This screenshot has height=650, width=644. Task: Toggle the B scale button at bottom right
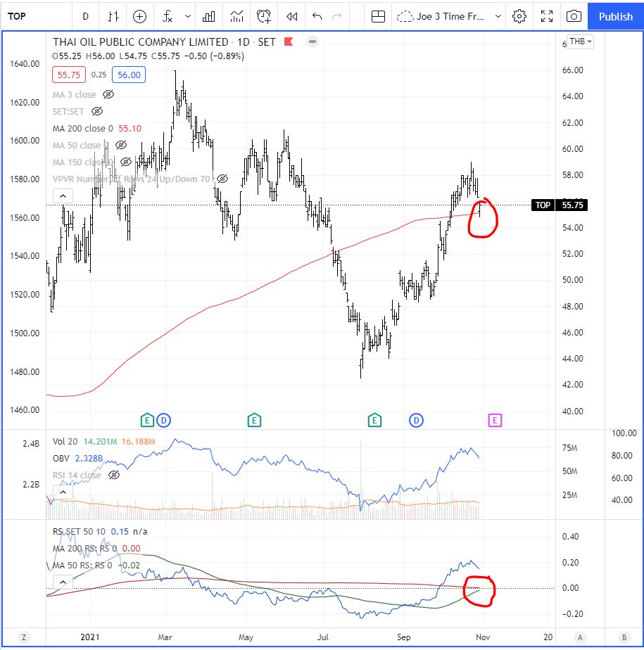tap(624, 637)
